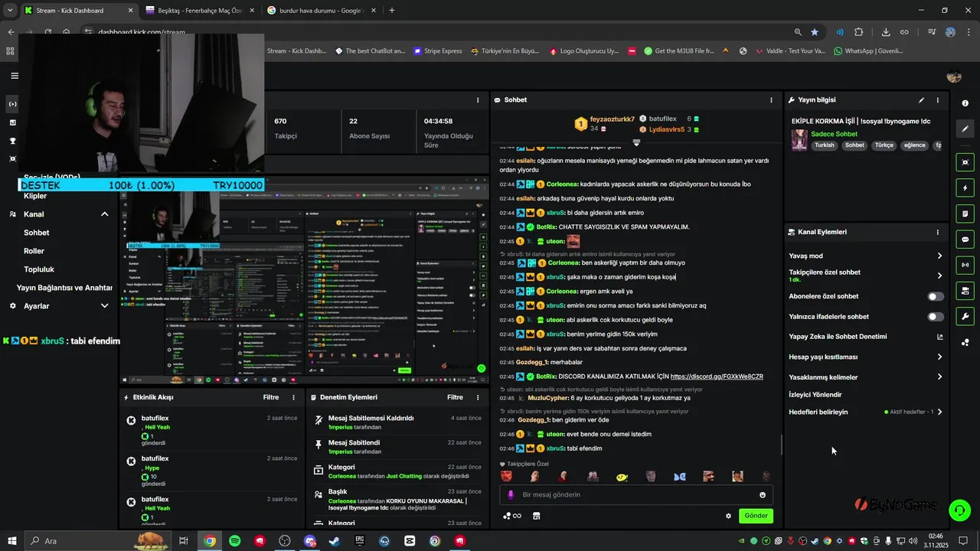The image size is (980, 551).
Task: Open Yayın bilgisi panel three-dot menu
Action: (937, 100)
